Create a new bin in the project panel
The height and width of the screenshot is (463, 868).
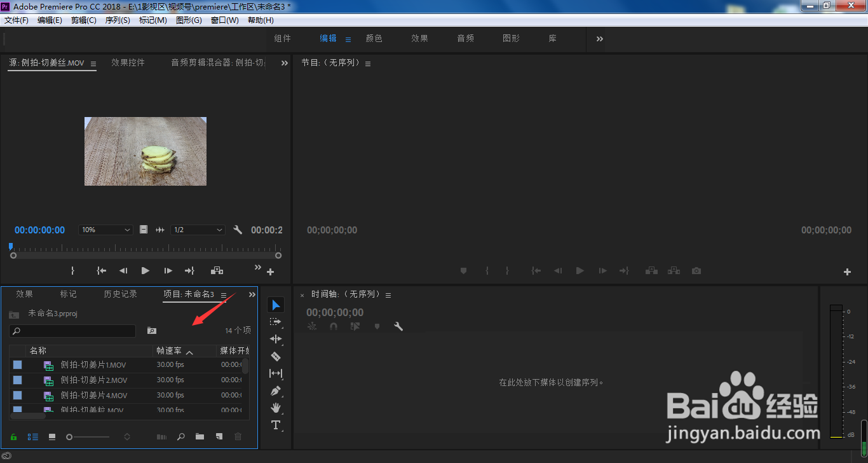click(200, 437)
